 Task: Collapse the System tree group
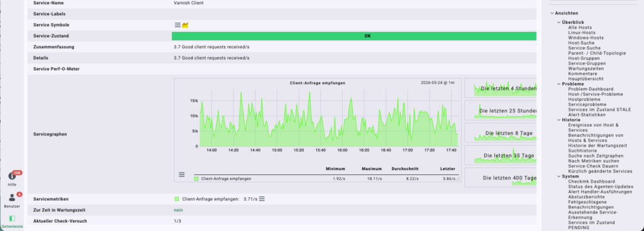(559, 176)
